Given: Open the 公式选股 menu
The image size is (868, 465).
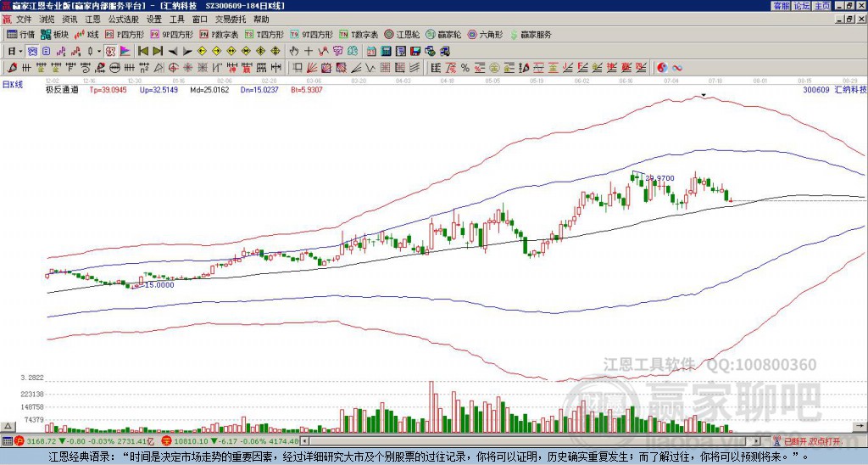Looking at the screenshot, I should (x=124, y=20).
